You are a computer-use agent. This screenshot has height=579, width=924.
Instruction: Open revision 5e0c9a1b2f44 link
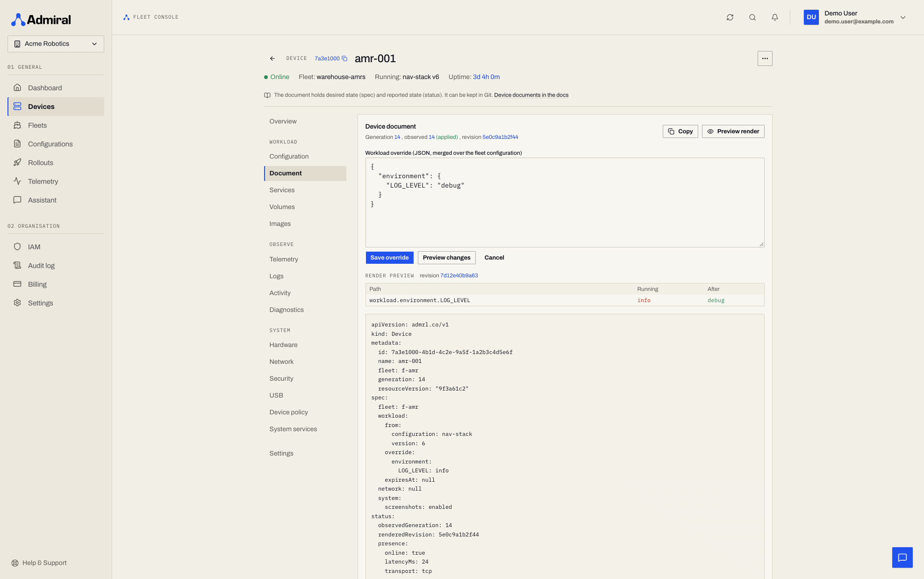tap(500, 137)
